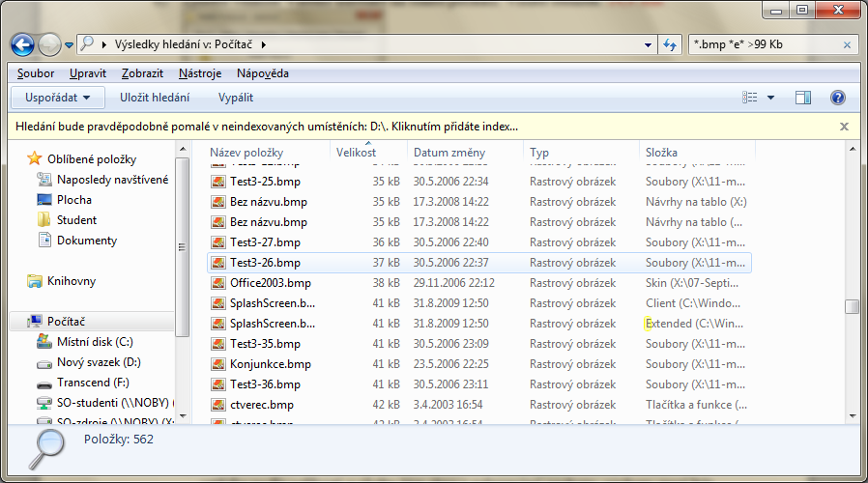Open Dokumenty in the sidebar

[87, 241]
